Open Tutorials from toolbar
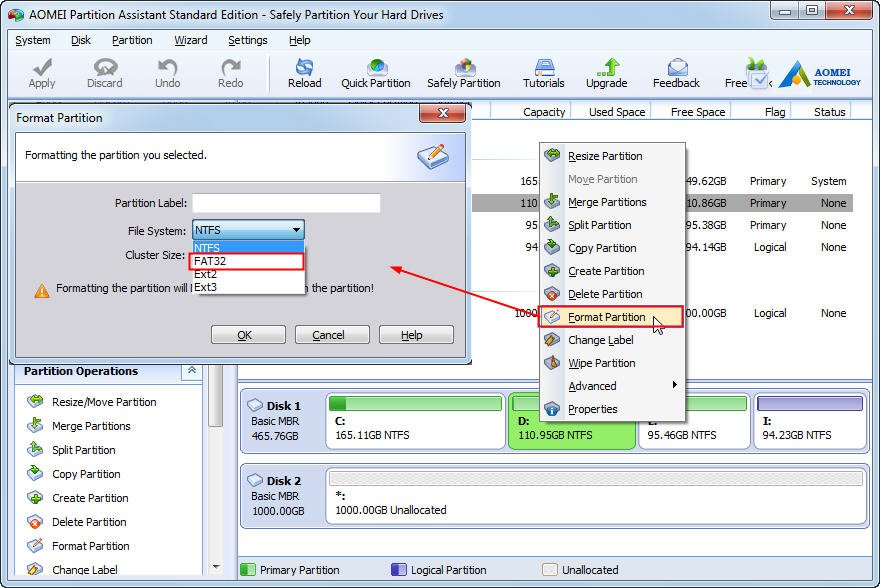880x588 pixels. (x=544, y=74)
